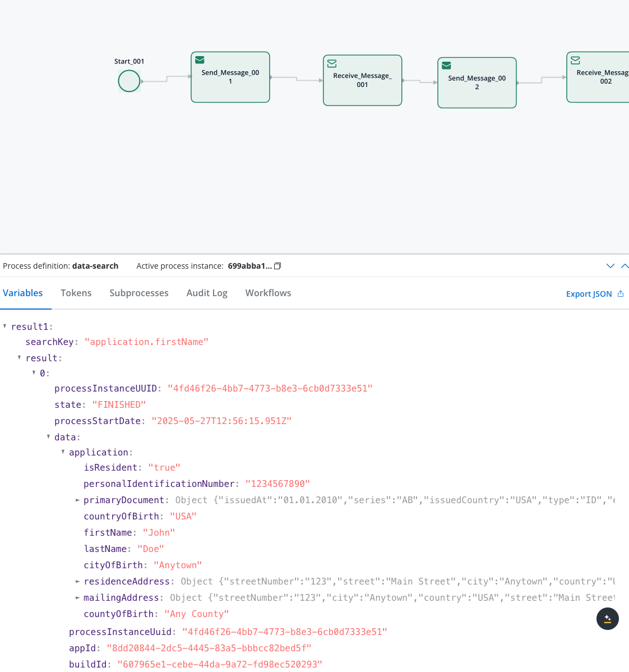Click the searchKey value "application.firstName"

[146, 342]
